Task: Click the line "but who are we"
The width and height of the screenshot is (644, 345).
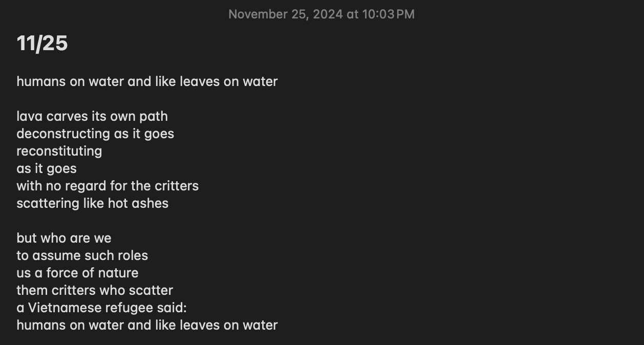Action: [x=64, y=238]
